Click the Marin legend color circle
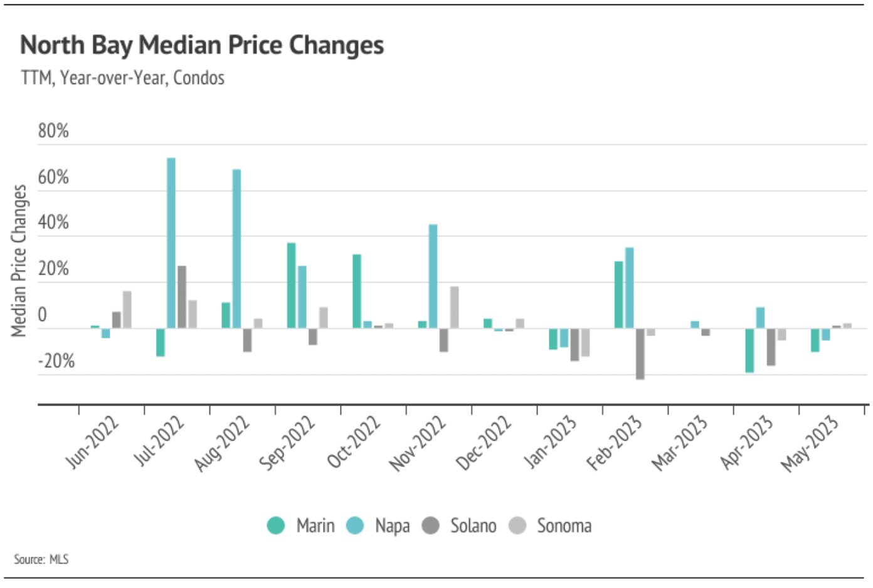This screenshot has height=588, width=873. [276, 525]
